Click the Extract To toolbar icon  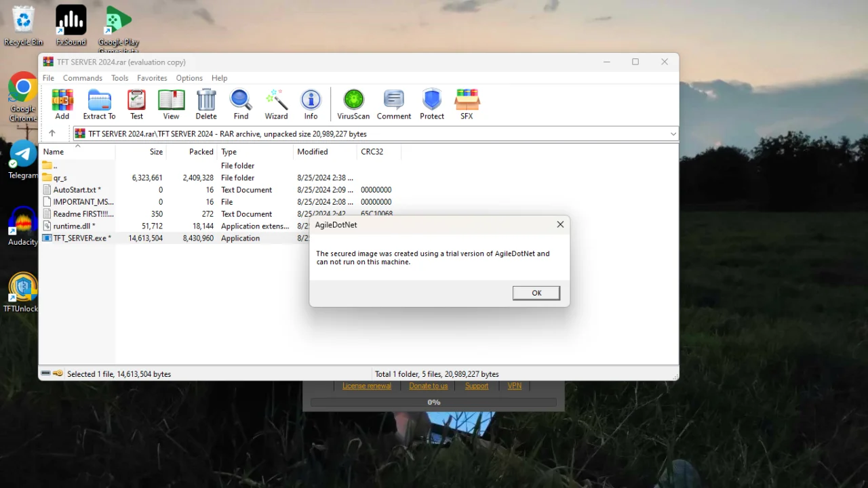pyautogui.click(x=99, y=104)
